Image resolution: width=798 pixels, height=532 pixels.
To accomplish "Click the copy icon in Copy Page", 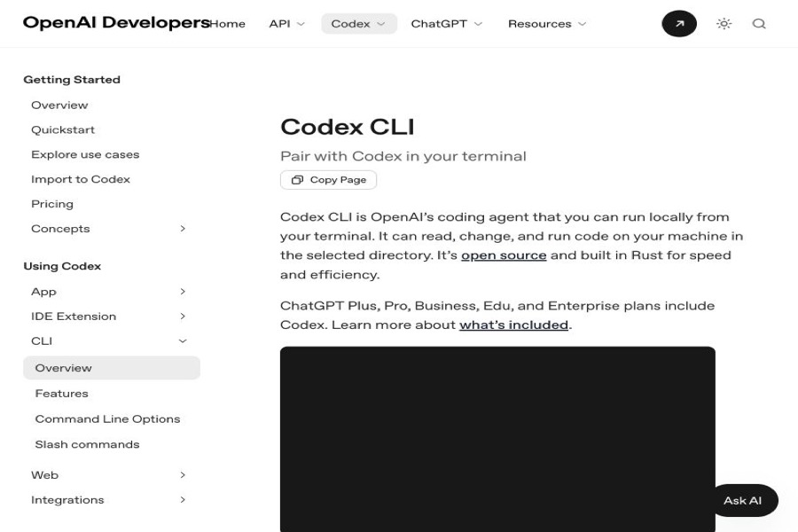I will [297, 180].
